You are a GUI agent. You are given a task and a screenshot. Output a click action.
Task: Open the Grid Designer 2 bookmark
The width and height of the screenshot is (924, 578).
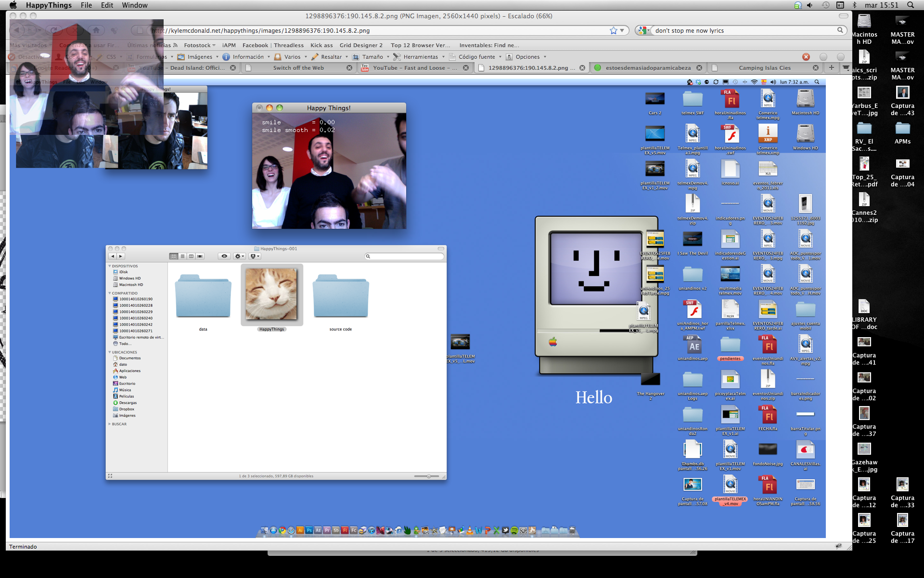tap(361, 45)
